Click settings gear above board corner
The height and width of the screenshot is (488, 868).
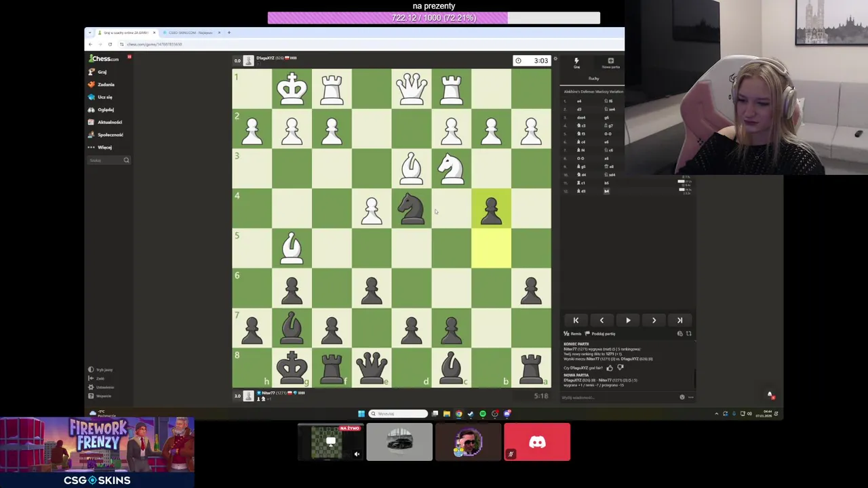pos(555,59)
